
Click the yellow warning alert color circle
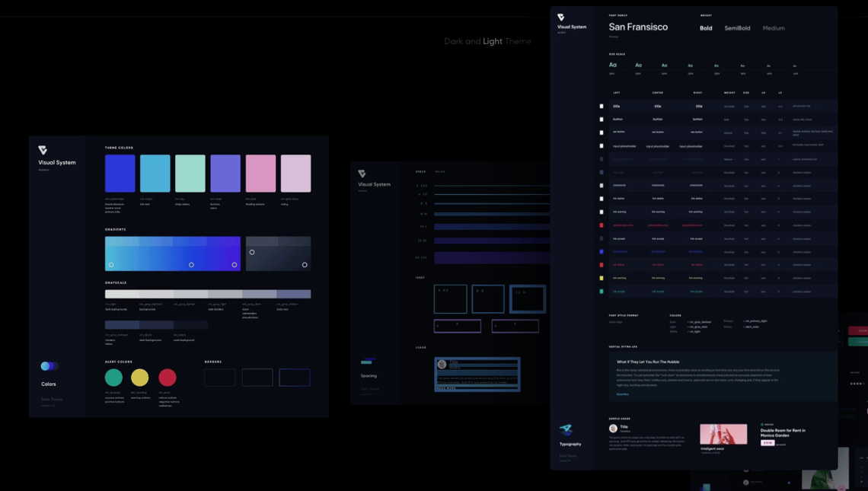click(x=140, y=377)
